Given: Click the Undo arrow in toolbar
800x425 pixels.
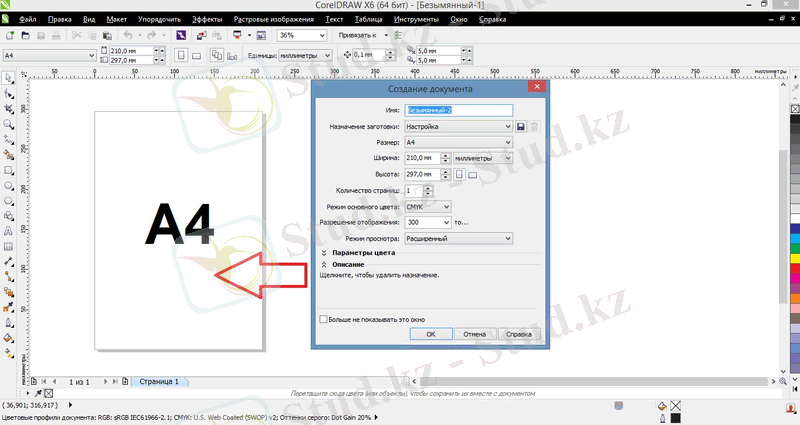Looking at the screenshot, I should point(127,35).
